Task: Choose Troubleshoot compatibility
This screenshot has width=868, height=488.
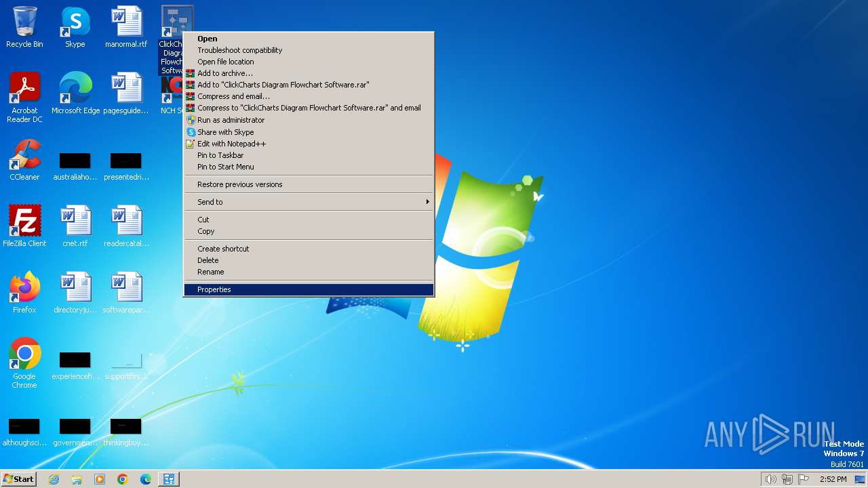Action: point(309,50)
